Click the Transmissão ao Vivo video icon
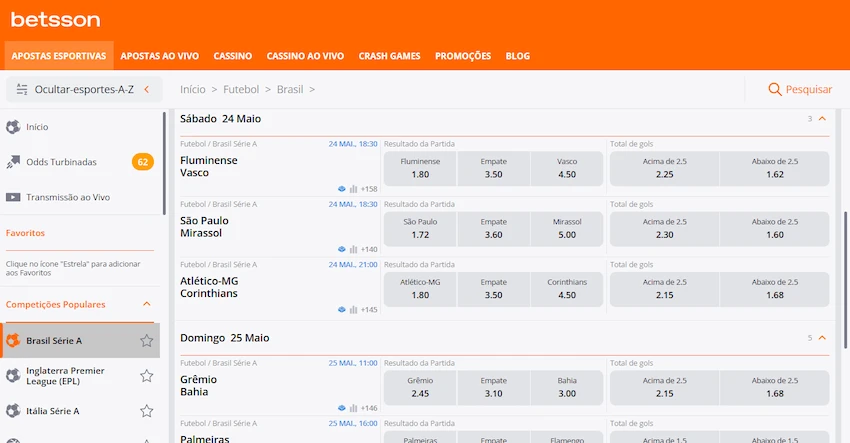The width and height of the screenshot is (850, 443). pos(13,197)
